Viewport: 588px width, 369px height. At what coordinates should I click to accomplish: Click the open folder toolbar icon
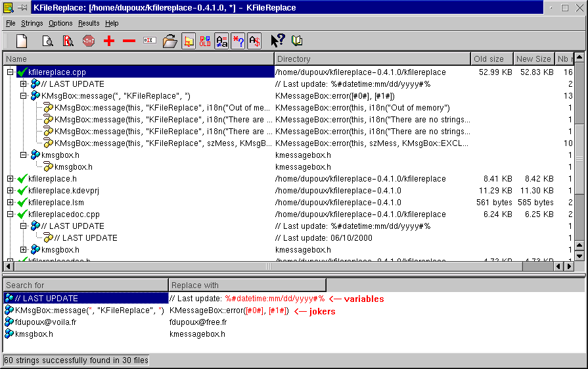tap(170, 41)
